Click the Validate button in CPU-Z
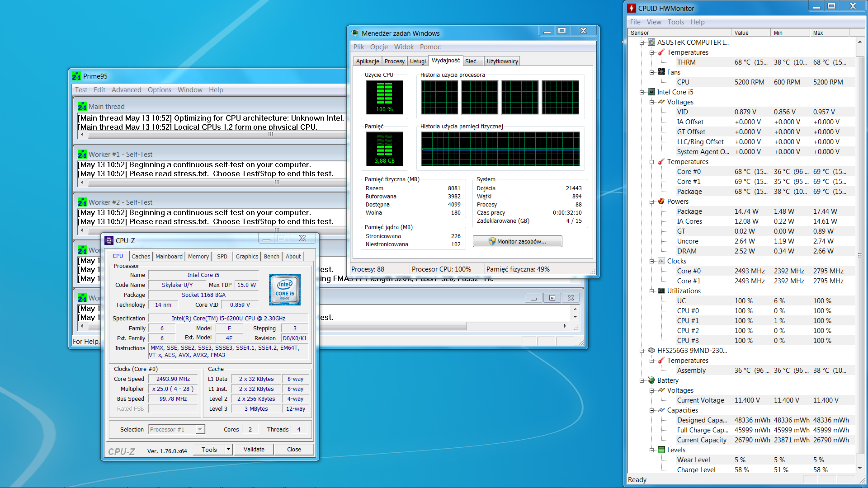Image resolution: width=868 pixels, height=488 pixels. tap(254, 450)
